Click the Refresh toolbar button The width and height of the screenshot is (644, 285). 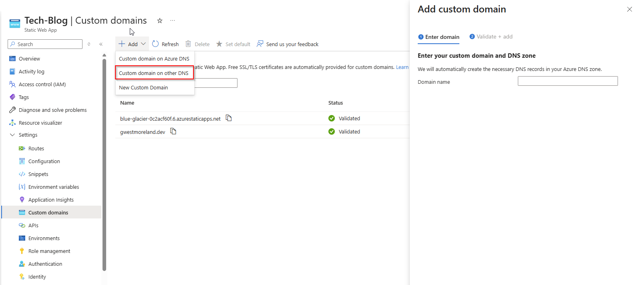point(165,44)
